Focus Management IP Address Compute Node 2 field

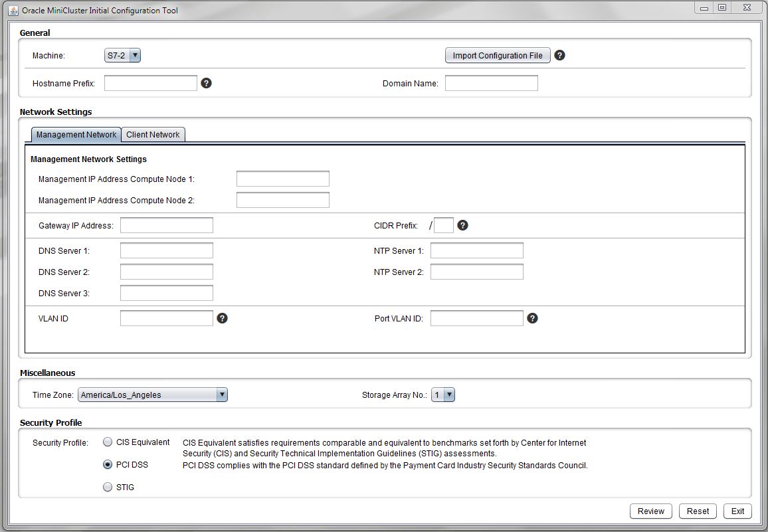283,200
